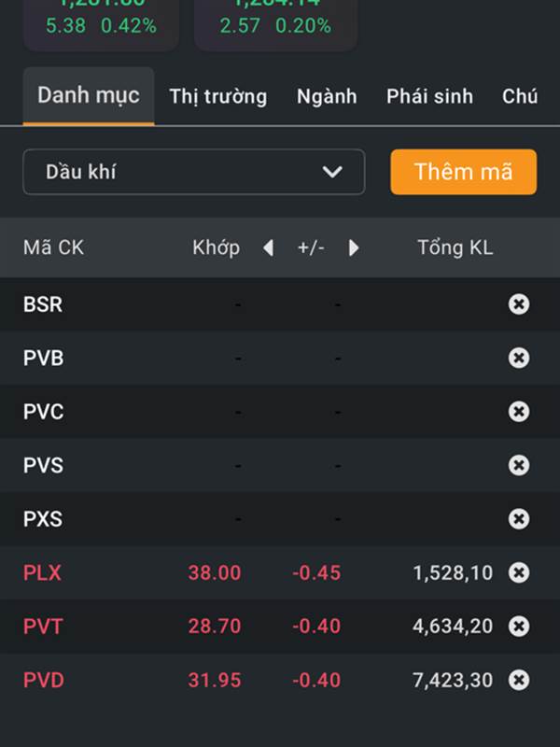Image resolution: width=560 pixels, height=747 pixels.
Task: Open the Ngành tab
Action: [x=327, y=96]
